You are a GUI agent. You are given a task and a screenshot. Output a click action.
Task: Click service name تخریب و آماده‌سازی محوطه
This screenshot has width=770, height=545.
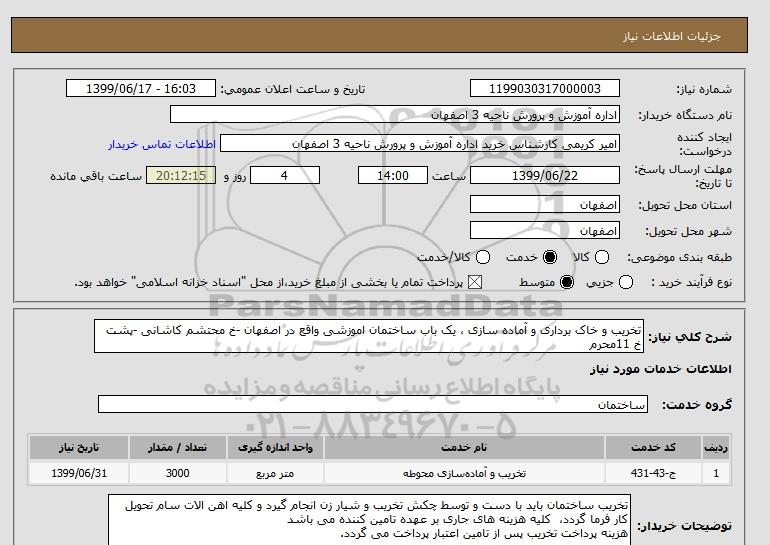(464, 473)
